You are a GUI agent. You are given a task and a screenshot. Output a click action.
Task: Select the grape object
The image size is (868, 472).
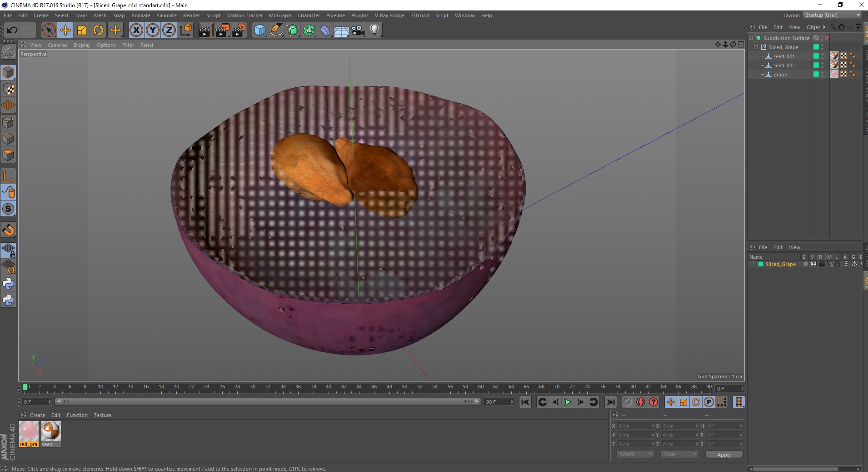(x=780, y=75)
